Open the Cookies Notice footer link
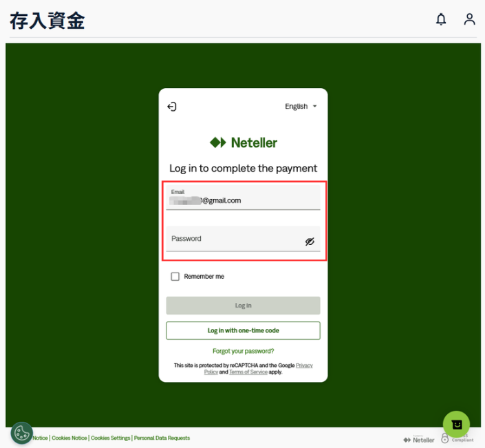Screen dimensions: 485x448 pyautogui.click(x=69, y=438)
